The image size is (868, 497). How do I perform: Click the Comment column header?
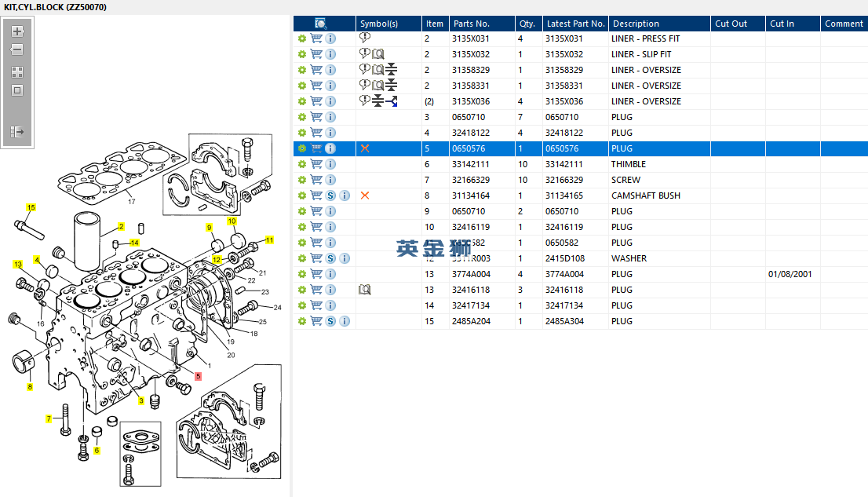pos(844,24)
